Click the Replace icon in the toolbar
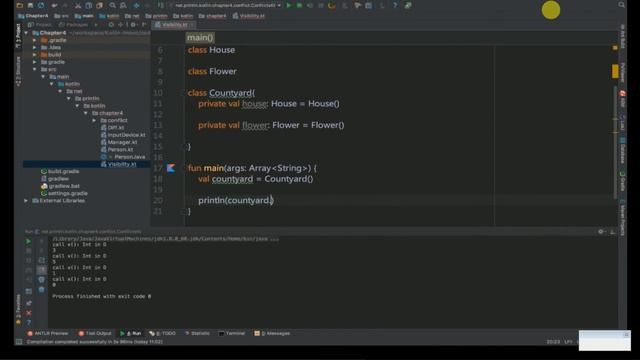Screen dimensions: 640x360 pyautogui.click(x=123, y=5)
